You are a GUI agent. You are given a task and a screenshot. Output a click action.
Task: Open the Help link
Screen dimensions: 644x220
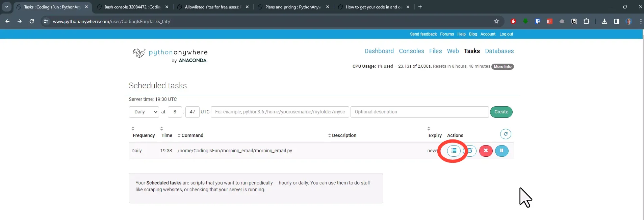(x=461, y=34)
